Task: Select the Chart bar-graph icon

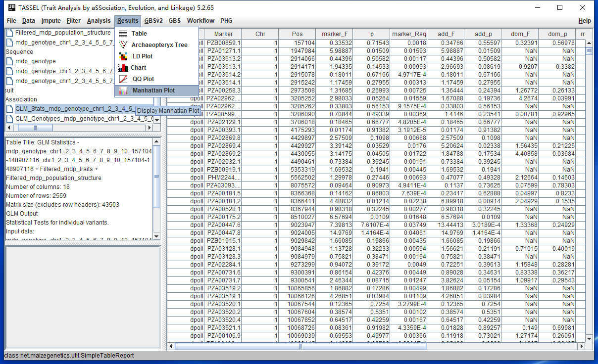Action: 122,68
